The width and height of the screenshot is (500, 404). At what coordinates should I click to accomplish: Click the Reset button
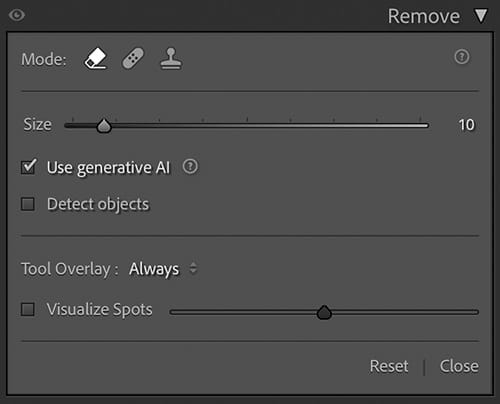click(x=389, y=366)
